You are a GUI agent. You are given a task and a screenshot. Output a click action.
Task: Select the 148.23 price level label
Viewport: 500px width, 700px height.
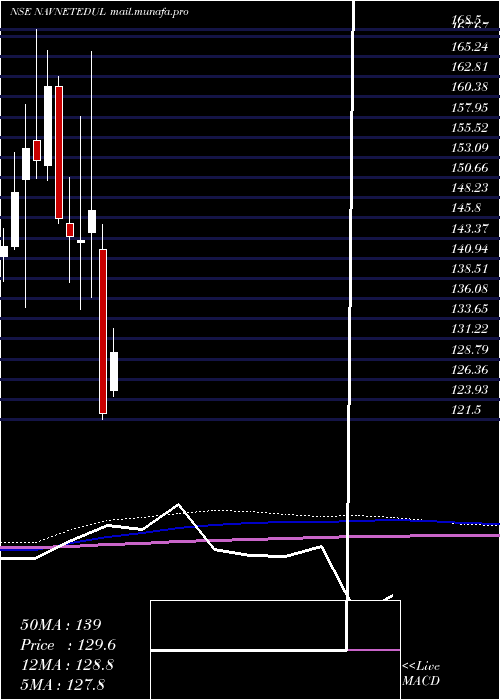(469, 188)
